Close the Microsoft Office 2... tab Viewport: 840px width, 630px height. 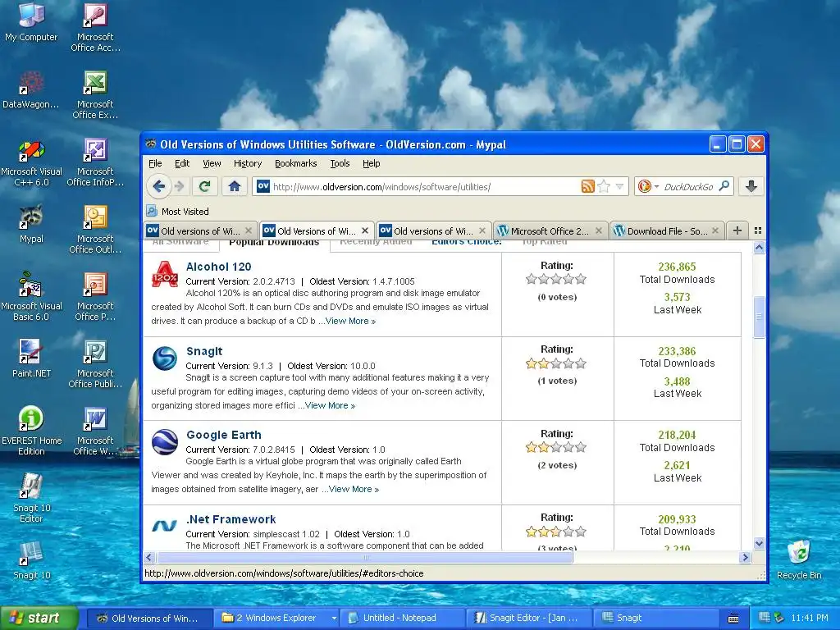(598, 231)
